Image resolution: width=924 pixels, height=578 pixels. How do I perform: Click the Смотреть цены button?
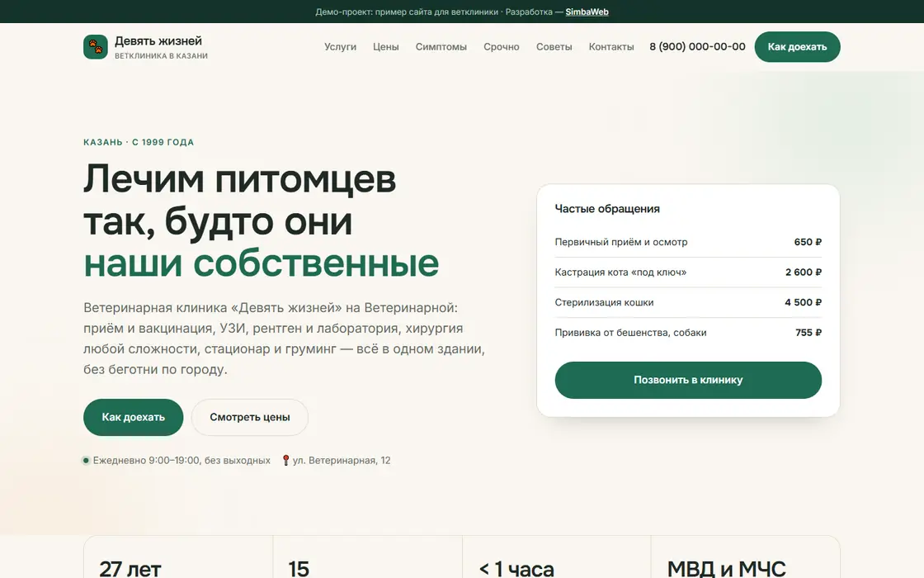point(250,417)
